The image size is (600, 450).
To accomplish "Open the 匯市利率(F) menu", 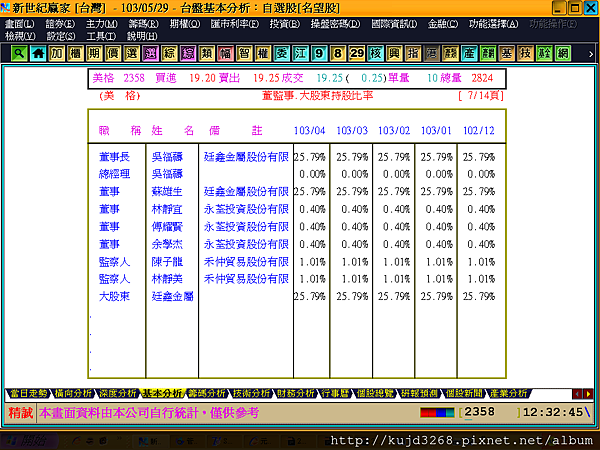I will click(235, 24).
